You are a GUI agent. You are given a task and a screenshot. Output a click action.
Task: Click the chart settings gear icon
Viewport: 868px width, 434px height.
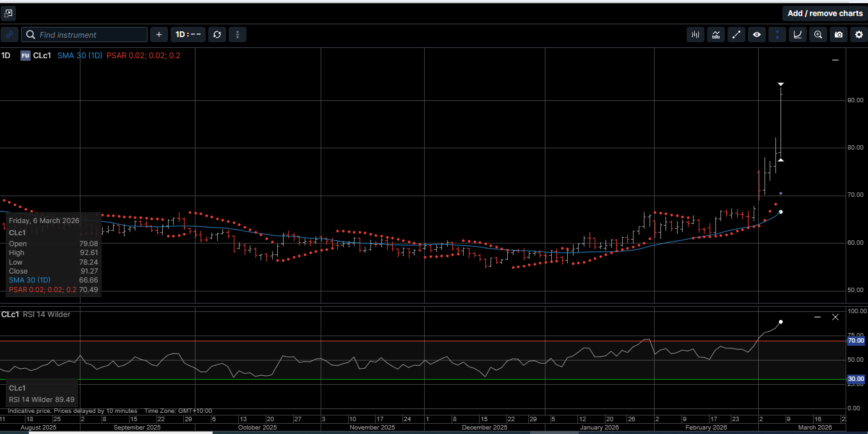coord(858,35)
